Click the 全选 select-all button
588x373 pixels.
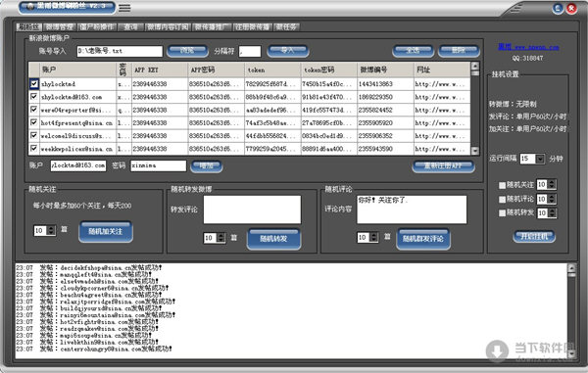(413, 51)
